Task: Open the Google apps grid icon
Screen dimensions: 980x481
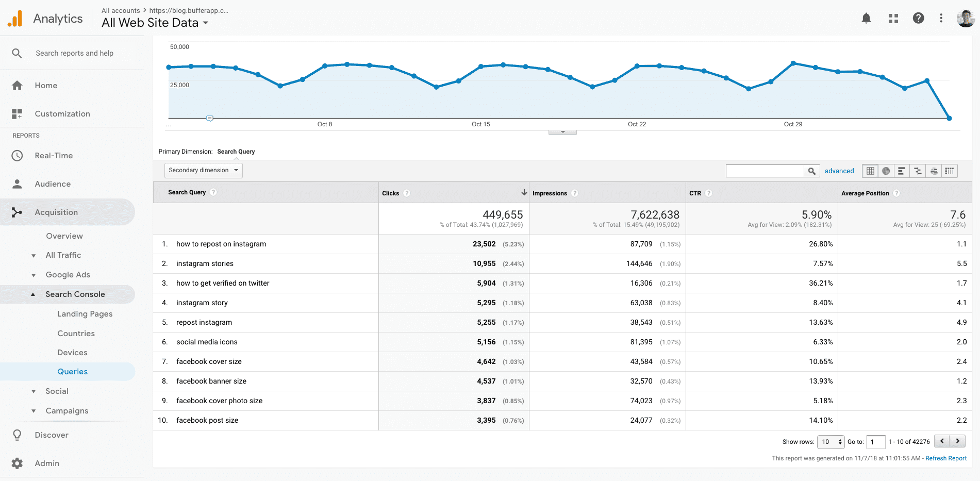Action: coord(893,19)
